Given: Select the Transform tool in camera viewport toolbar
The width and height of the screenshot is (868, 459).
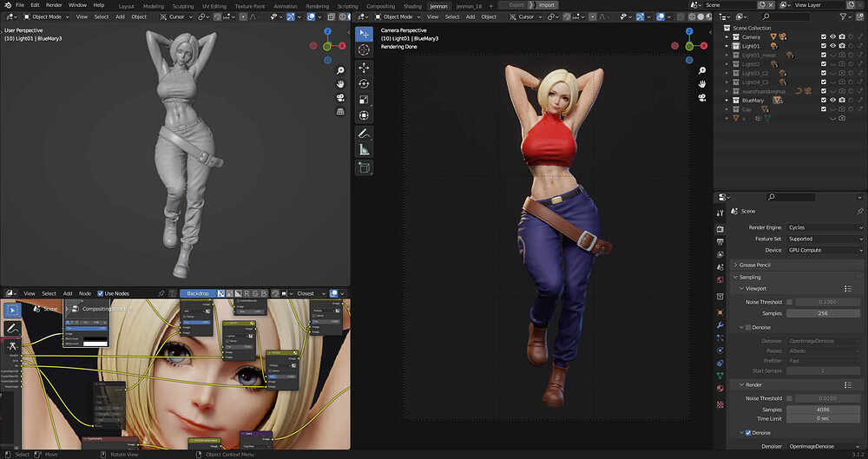Looking at the screenshot, I should click(364, 115).
